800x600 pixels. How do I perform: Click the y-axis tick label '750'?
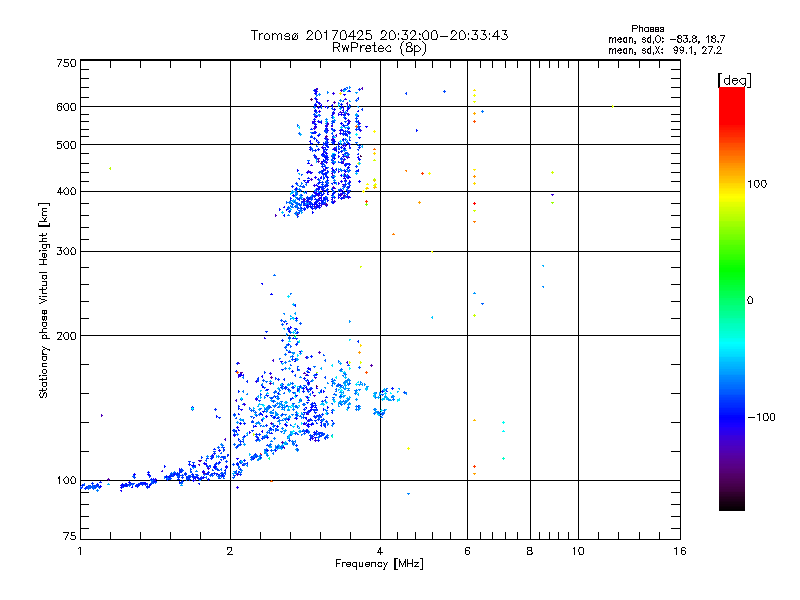[66, 63]
